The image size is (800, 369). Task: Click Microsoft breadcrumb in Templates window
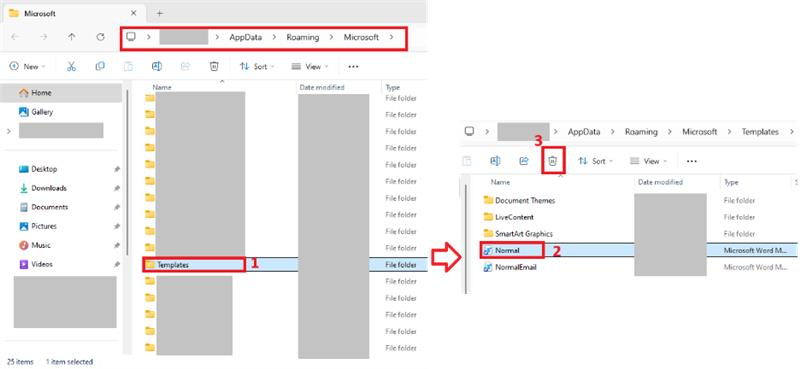coord(700,132)
